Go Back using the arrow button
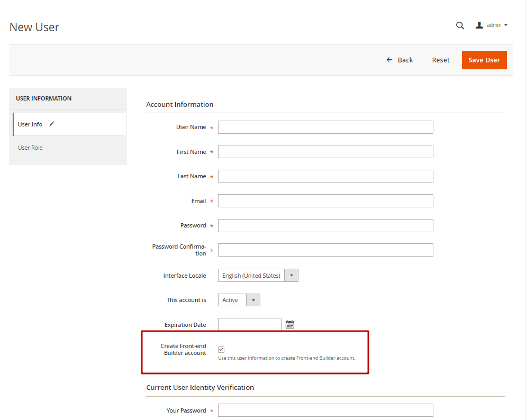526x420 pixels. click(400, 60)
